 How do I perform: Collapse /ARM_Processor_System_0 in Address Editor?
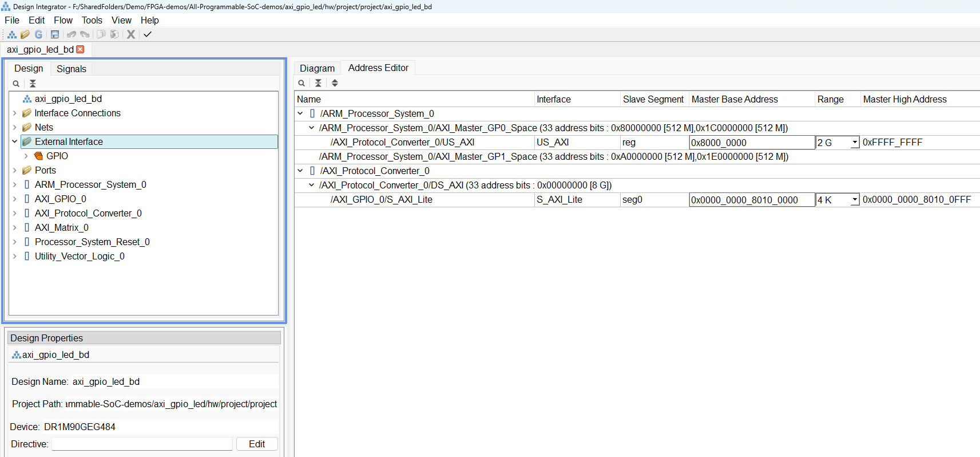click(x=300, y=113)
